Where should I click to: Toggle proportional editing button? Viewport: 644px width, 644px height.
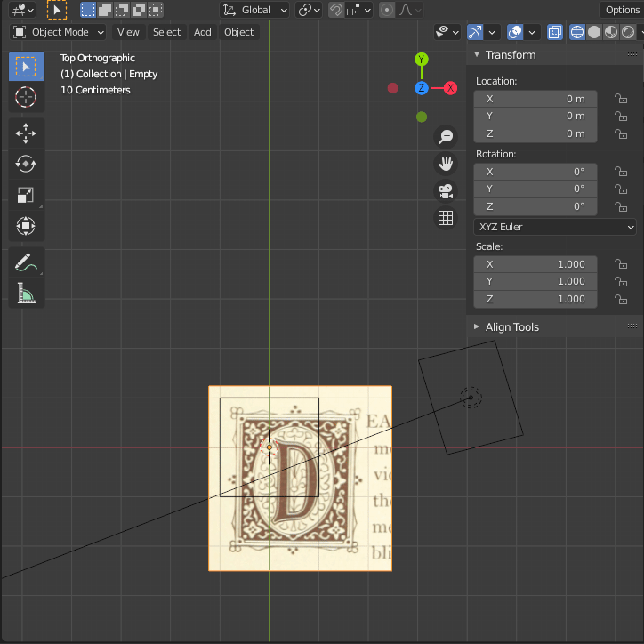click(386, 10)
